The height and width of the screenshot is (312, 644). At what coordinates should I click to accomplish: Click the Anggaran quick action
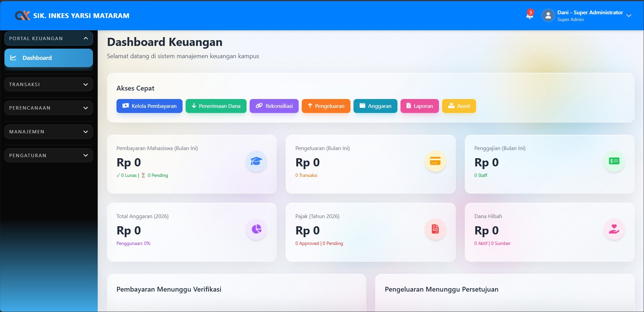(375, 106)
